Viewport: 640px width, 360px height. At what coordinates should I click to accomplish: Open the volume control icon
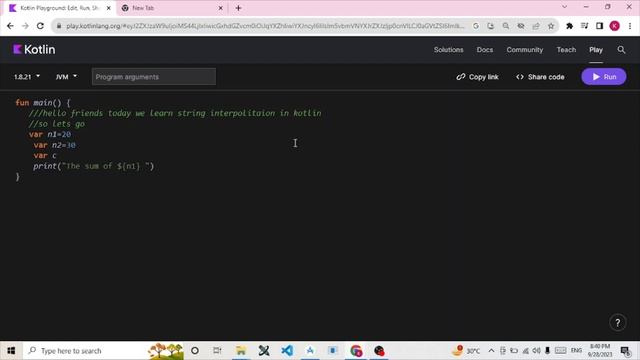coord(536,351)
